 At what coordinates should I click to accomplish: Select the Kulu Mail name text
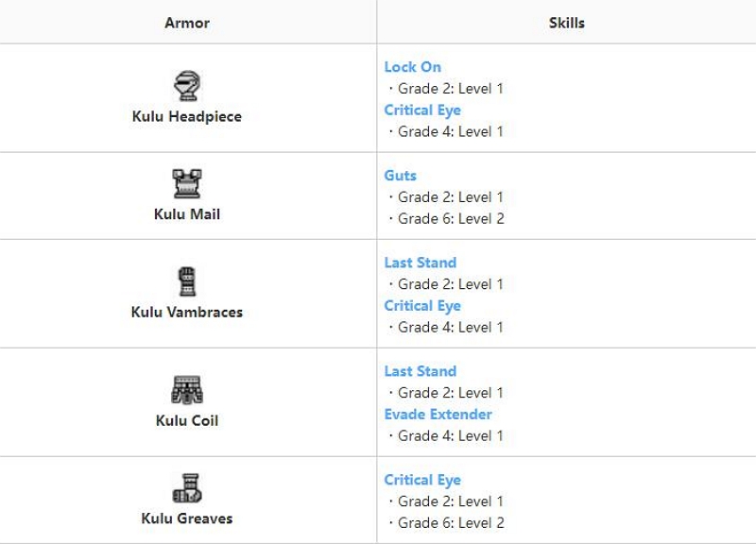[x=187, y=214]
